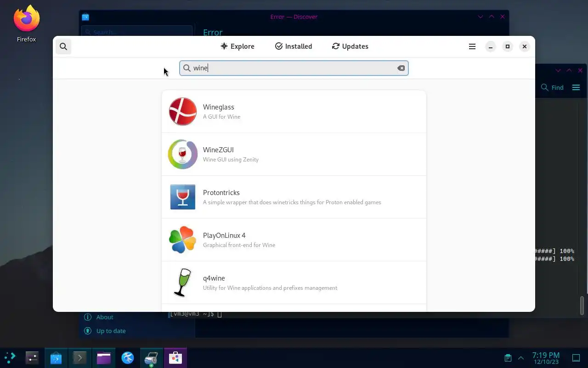Toggle the search button in the GNOME Software header
Image resolution: width=588 pixels, height=368 pixels.
pyautogui.click(x=63, y=46)
